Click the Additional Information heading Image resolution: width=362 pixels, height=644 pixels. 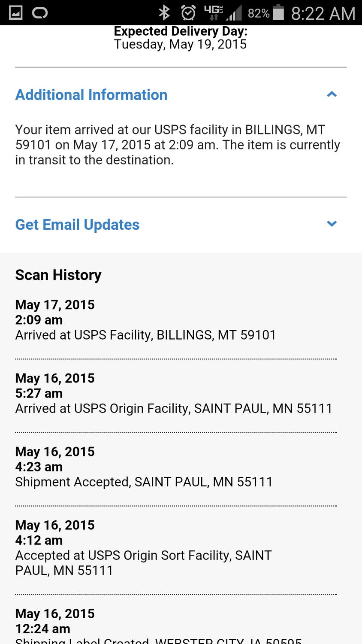pos(91,95)
